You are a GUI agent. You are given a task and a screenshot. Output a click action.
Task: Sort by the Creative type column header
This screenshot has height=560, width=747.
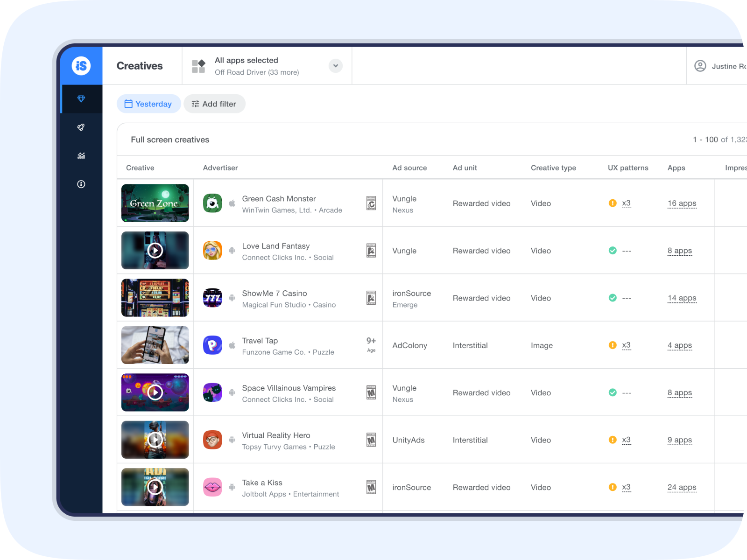553,168
